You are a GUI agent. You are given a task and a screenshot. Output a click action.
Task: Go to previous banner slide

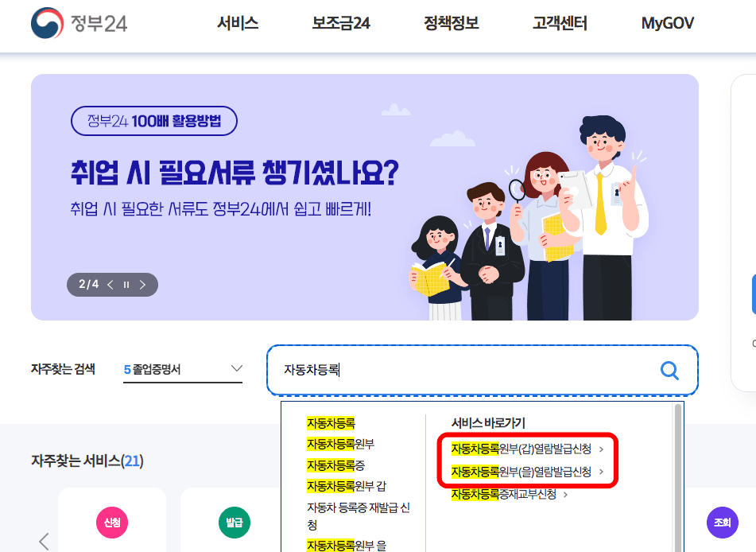tap(110, 285)
